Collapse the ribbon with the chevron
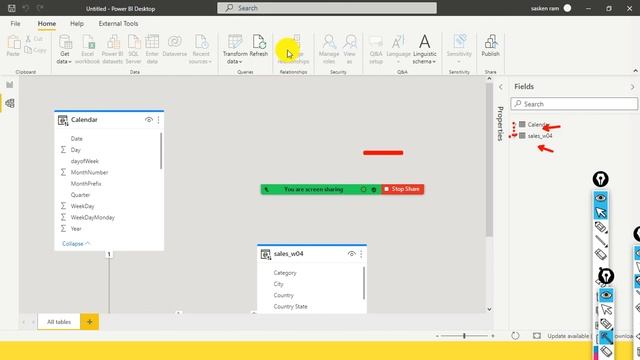This screenshot has height=360, width=640. click(x=636, y=71)
